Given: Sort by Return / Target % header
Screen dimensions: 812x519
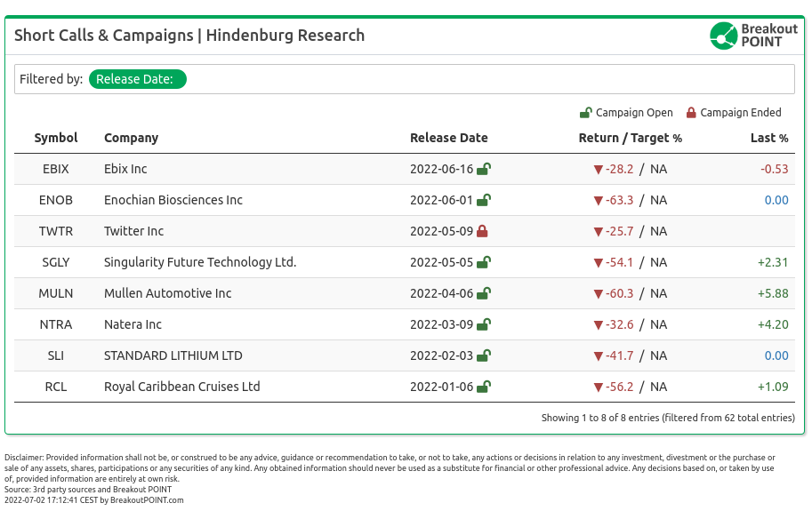Looking at the screenshot, I should (630, 138).
